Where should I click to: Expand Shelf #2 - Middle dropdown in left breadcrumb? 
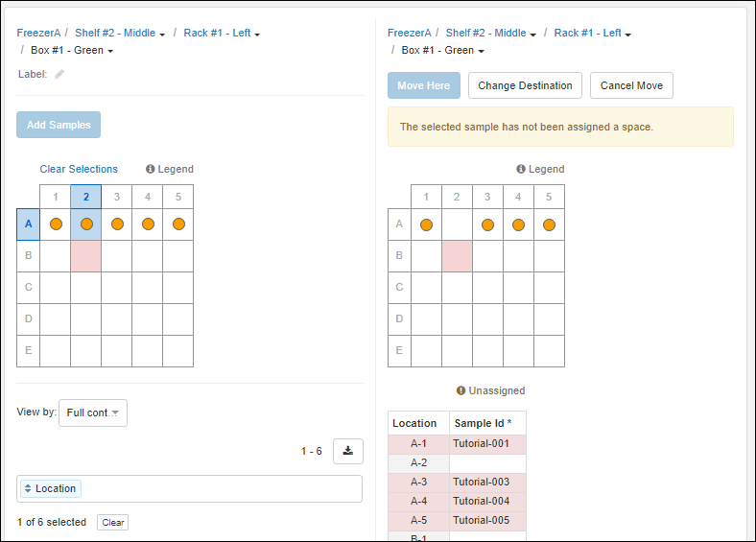120,33
